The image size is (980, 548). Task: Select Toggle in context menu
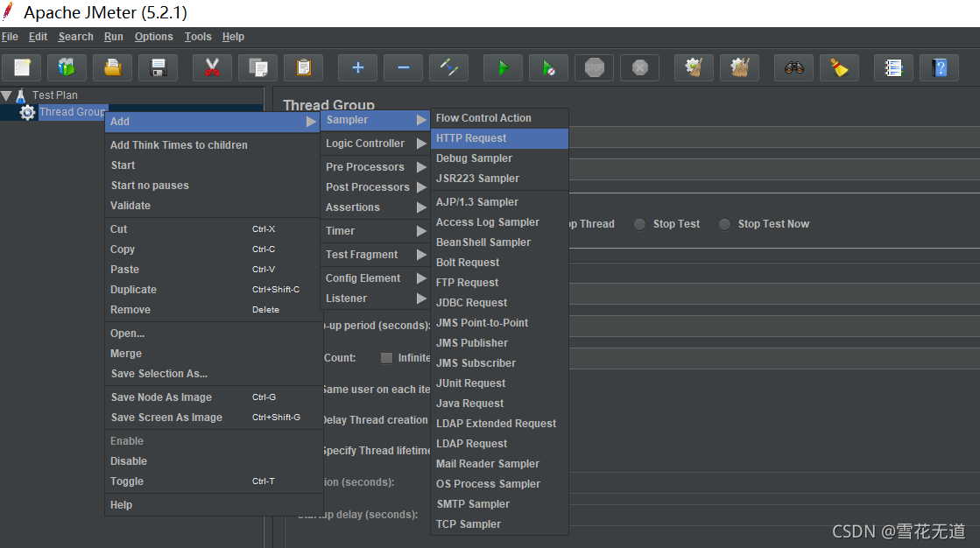pyautogui.click(x=213, y=481)
